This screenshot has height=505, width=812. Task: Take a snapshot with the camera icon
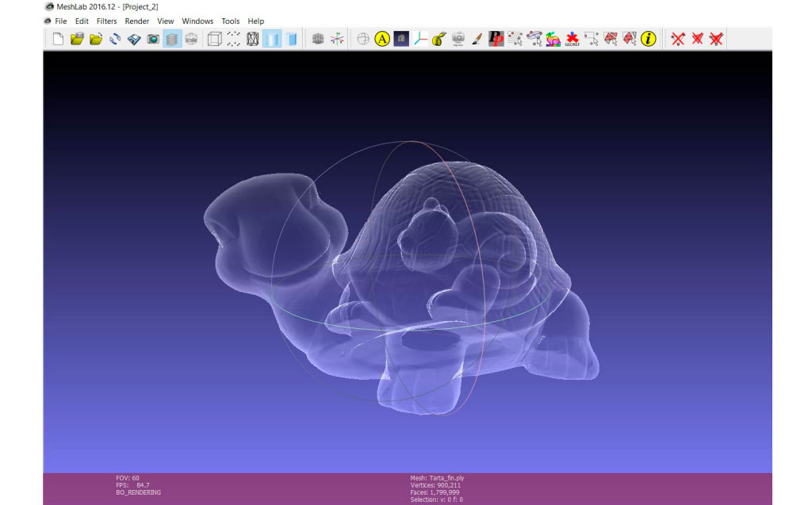153,39
